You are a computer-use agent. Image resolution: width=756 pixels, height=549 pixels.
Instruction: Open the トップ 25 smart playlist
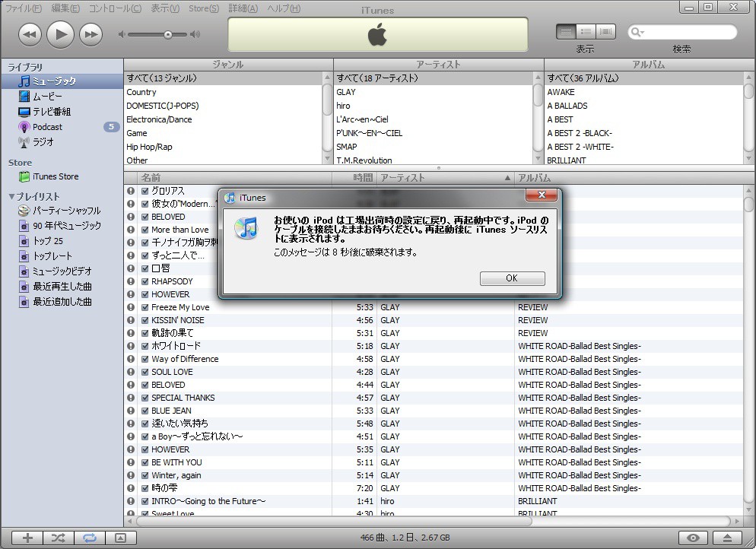click(x=62, y=241)
